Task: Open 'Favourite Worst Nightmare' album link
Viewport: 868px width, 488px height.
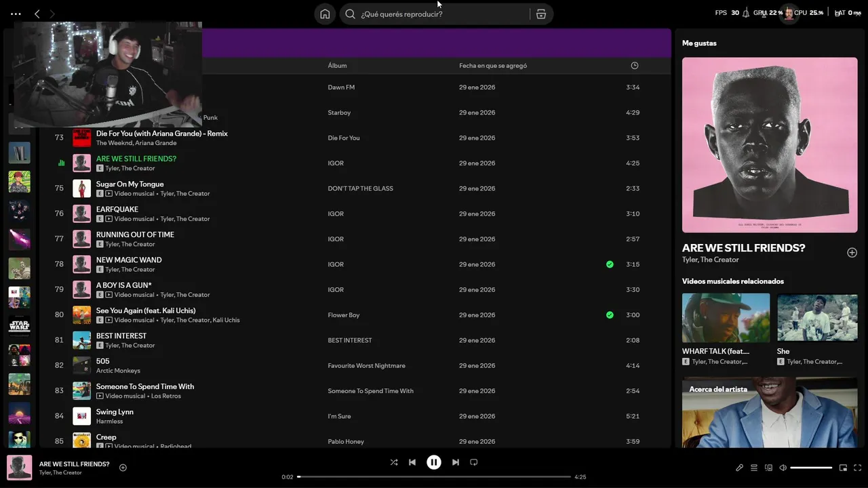Action: click(366, 366)
